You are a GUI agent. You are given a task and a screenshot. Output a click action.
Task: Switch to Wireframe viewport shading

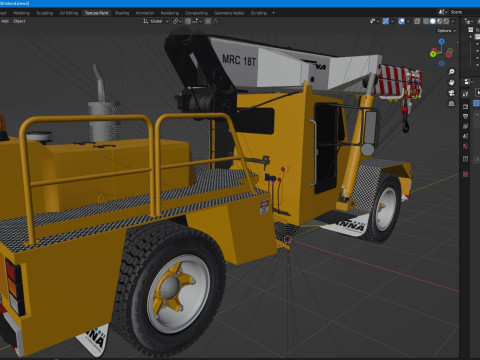click(426, 21)
